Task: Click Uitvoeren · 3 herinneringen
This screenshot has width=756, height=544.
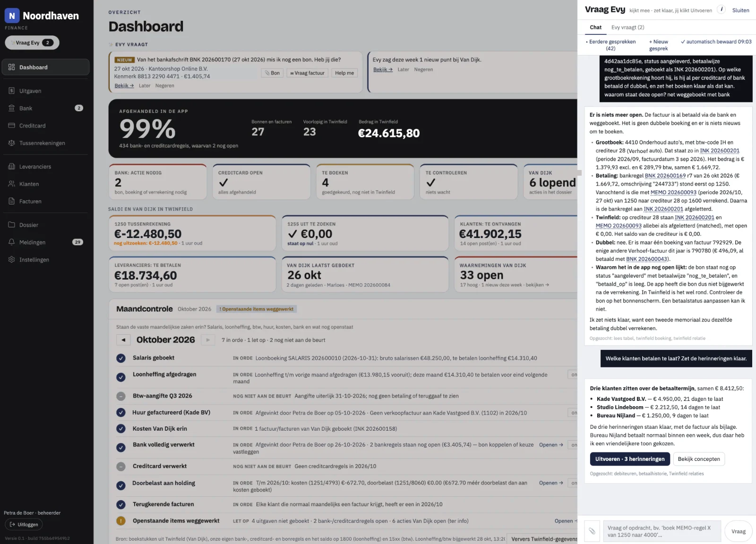Action: pyautogui.click(x=630, y=459)
